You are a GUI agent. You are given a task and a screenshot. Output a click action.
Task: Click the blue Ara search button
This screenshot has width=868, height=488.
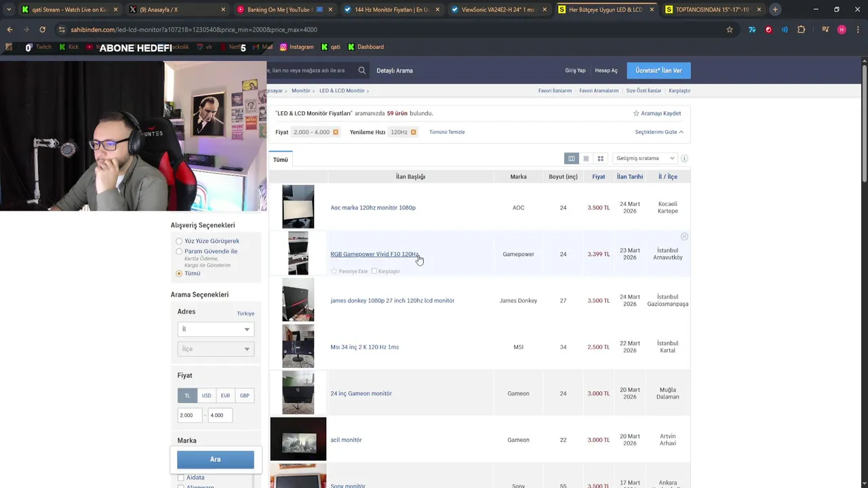[216, 460]
